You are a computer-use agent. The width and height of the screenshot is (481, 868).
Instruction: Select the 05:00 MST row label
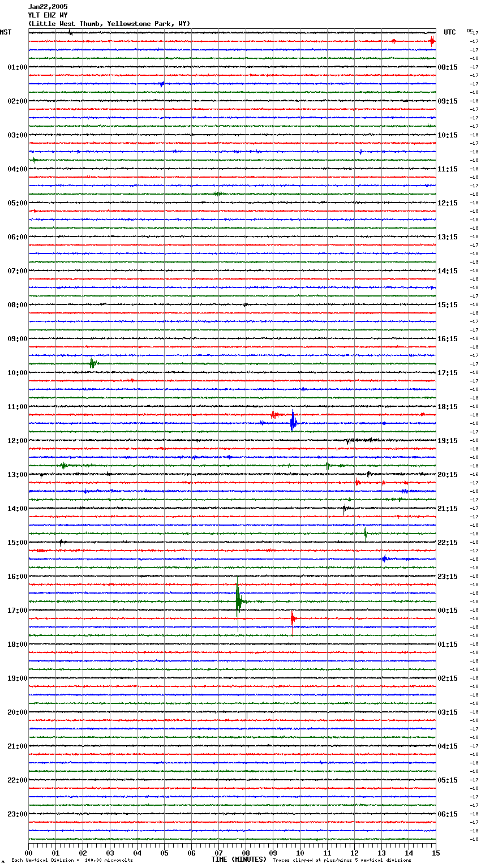(x=17, y=203)
